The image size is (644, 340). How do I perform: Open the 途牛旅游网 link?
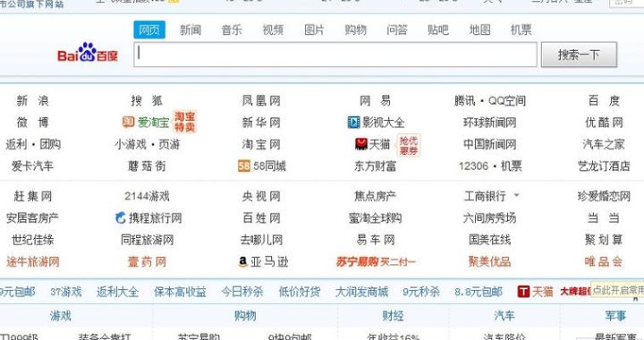point(33,261)
